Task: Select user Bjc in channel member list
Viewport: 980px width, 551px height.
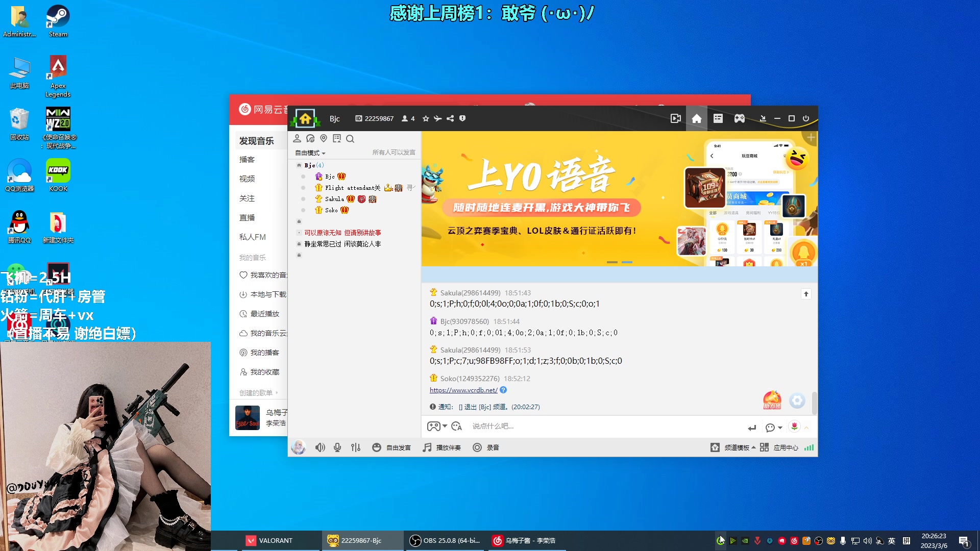Action: click(330, 177)
